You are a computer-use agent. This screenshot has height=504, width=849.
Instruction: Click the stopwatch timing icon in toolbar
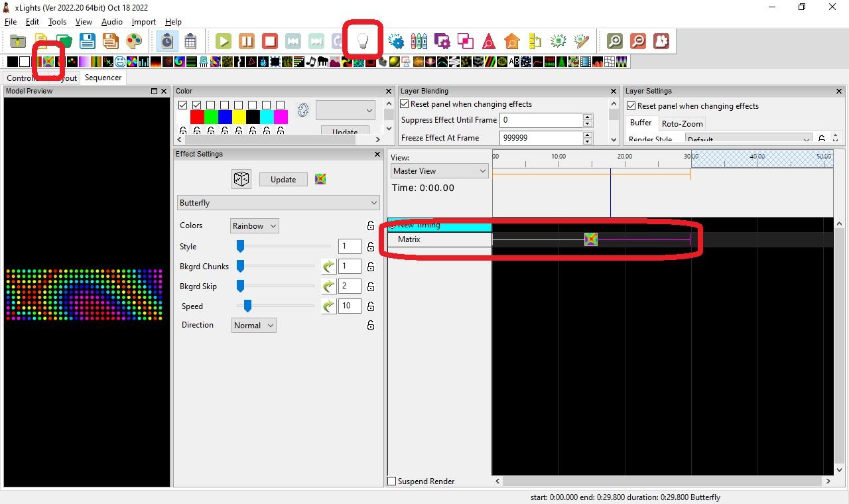(167, 41)
